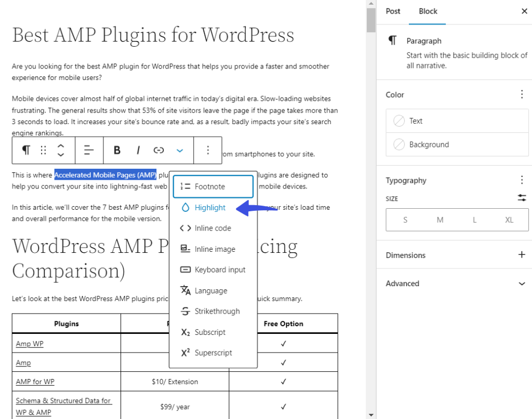Switch to the Block tab

coord(428,11)
